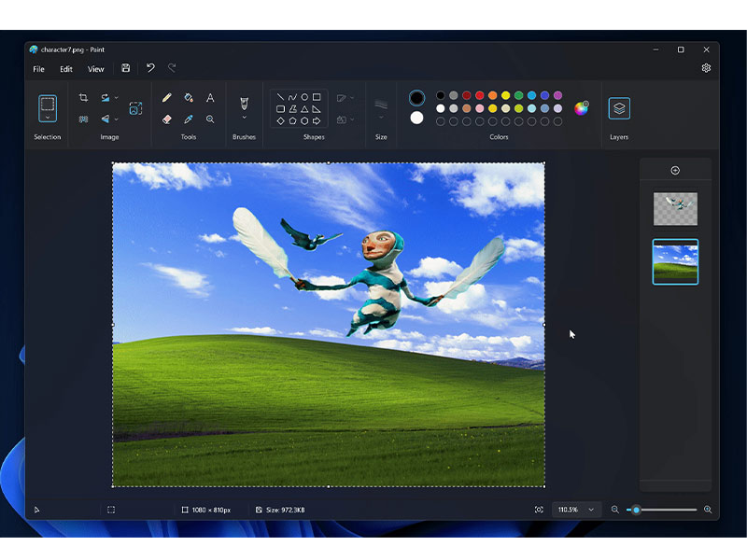Choose the Triangle shape
The image size is (747, 560).
pos(304,109)
